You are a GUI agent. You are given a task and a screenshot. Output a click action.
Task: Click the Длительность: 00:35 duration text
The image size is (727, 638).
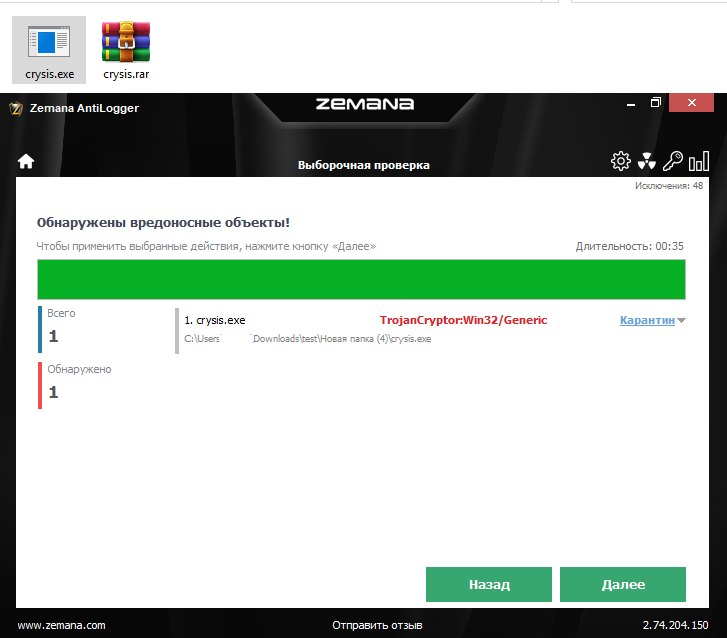630,246
